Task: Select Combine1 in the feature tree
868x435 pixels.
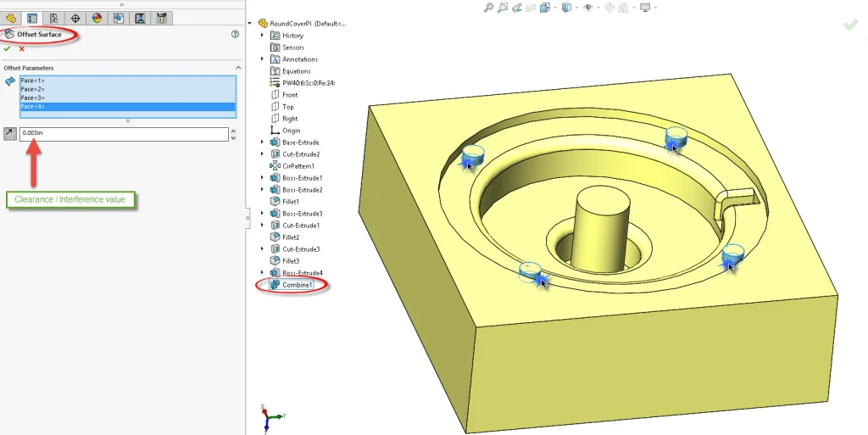Action: [297, 285]
